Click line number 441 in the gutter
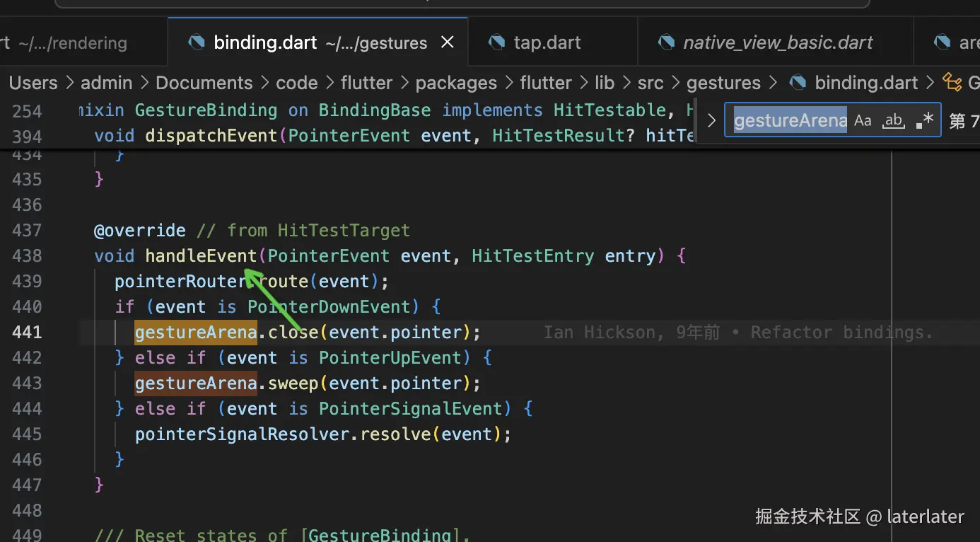This screenshot has height=542, width=980. tap(27, 332)
